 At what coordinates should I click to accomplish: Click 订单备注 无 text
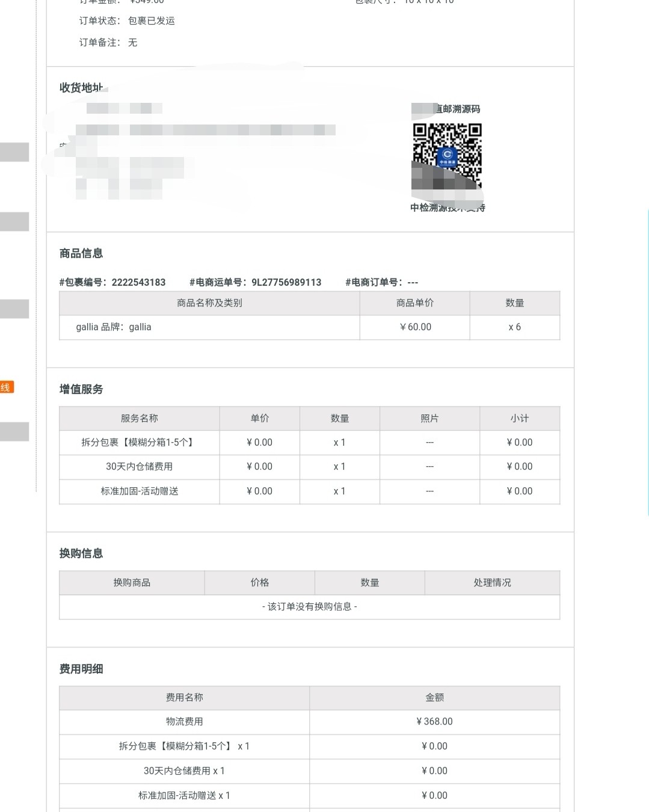click(108, 43)
